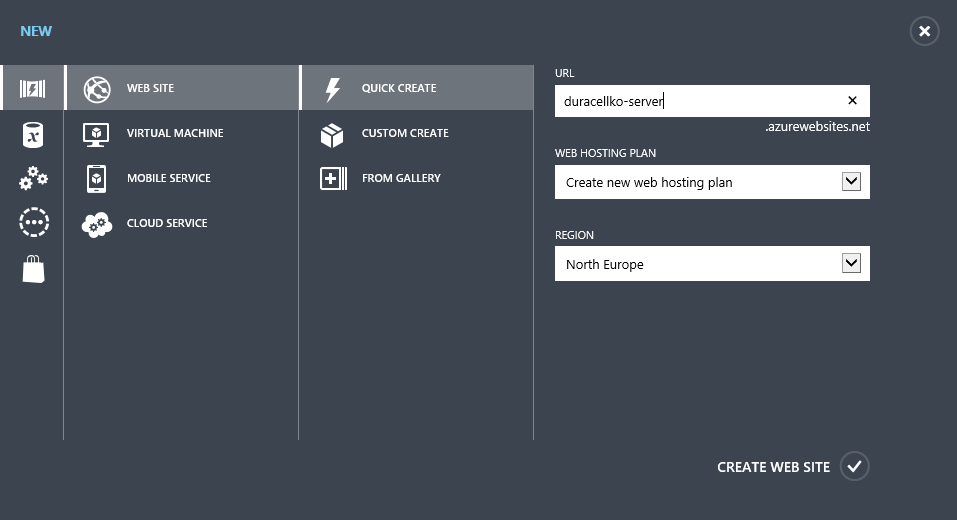Choose the QUICK CREATE option
957x520 pixels.
tap(417, 88)
